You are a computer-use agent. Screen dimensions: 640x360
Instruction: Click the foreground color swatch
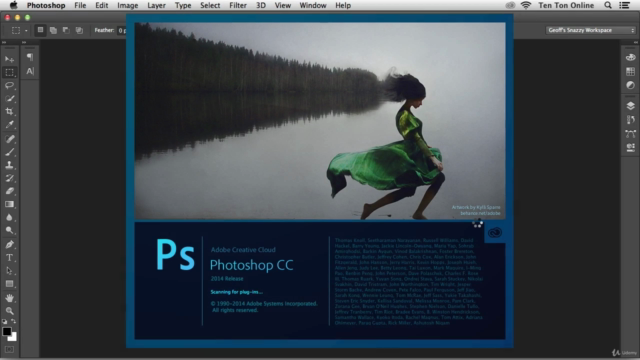point(7,331)
